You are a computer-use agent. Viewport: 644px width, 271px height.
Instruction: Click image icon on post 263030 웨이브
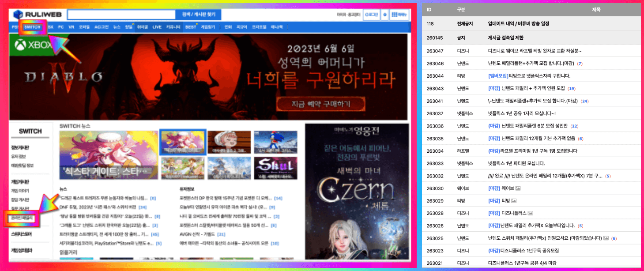pos(518,188)
